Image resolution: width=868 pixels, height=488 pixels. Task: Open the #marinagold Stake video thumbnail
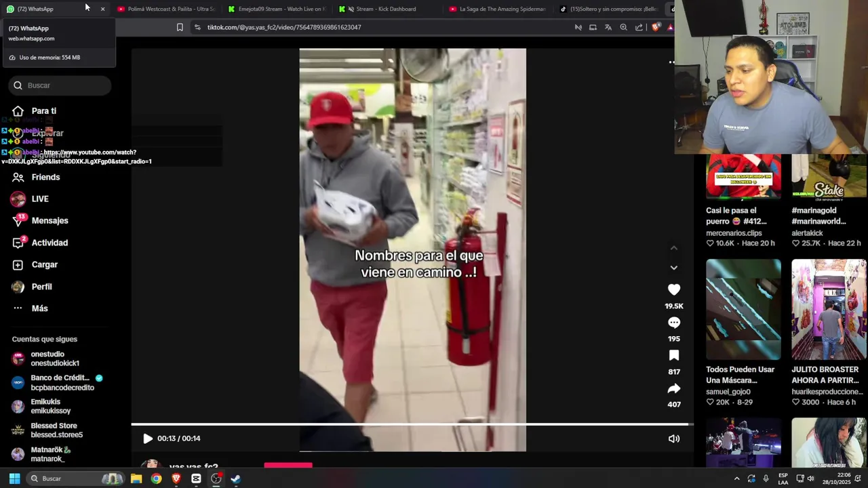(829, 176)
